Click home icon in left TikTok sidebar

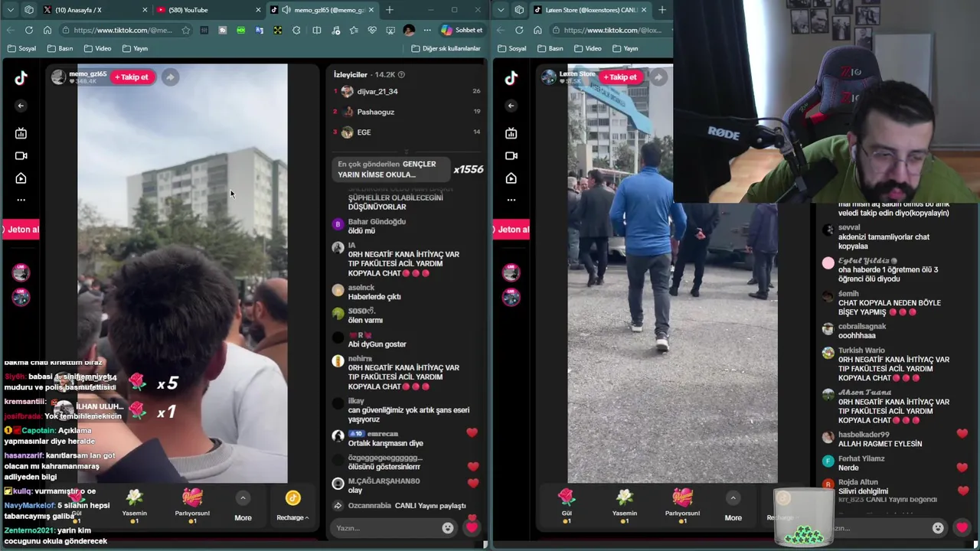pos(21,178)
